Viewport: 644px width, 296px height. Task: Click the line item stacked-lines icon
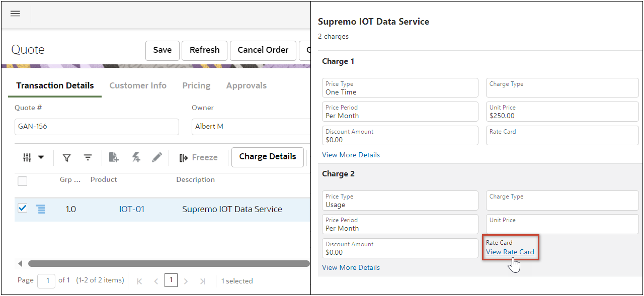coord(41,209)
